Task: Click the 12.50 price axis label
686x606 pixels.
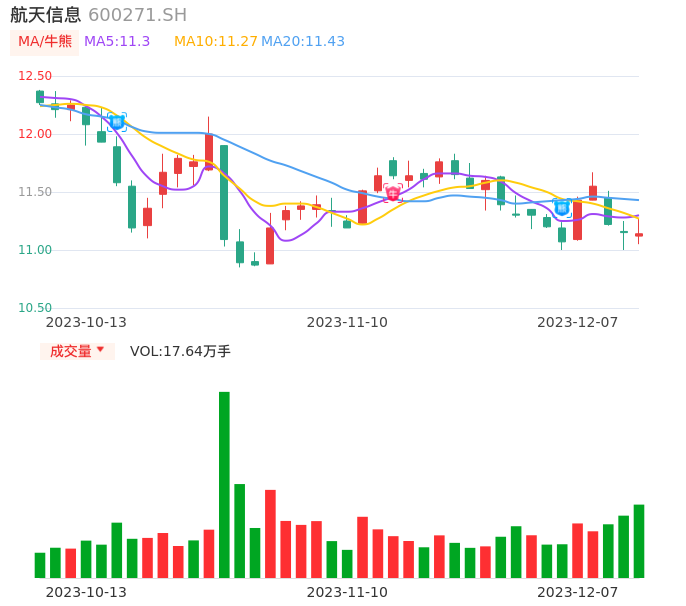Action: click(x=35, y=76)
